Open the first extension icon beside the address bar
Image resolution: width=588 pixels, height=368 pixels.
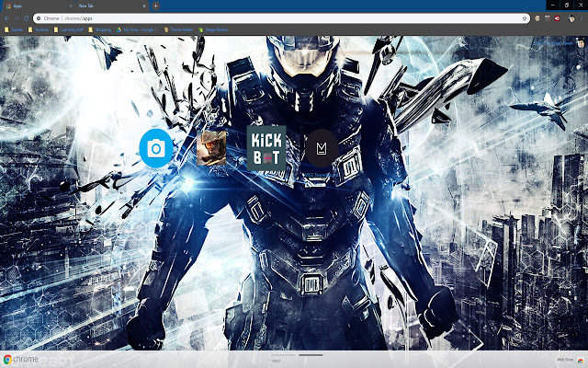537,18
